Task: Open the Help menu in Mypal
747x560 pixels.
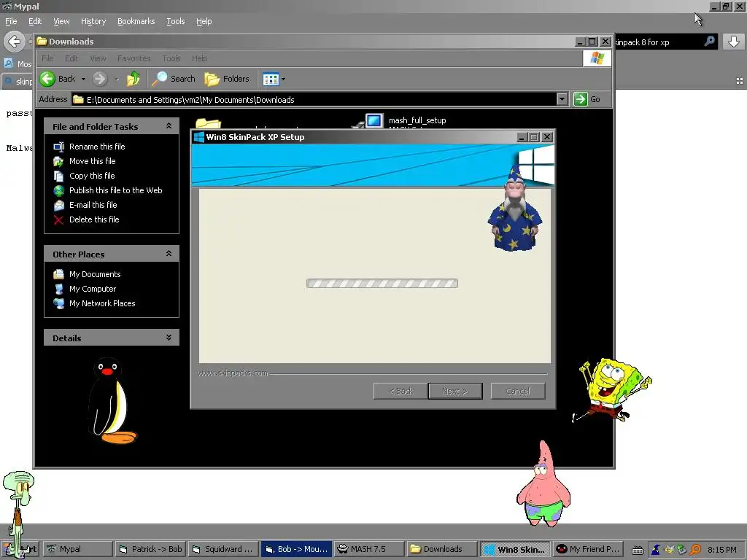Action: pyautogui.click(x=204, y=21)
